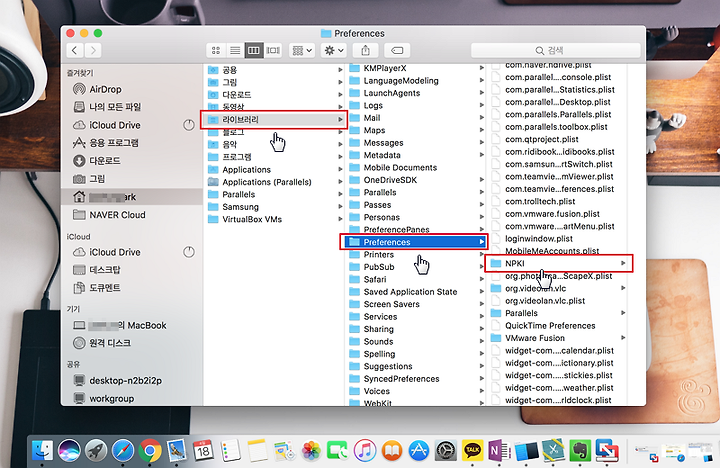Focus the 검색 search field
720x468 pixels.
(x=556, y=50)
